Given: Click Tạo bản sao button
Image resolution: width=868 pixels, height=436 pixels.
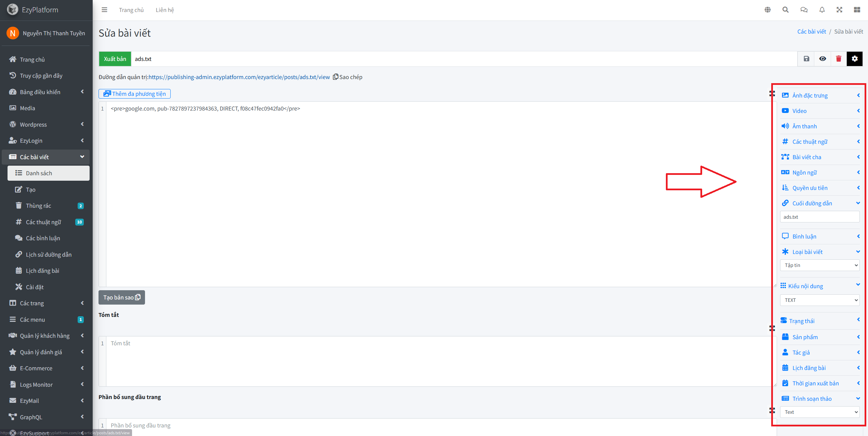Looking at the screenshot, I should click(x=122, y=297).
